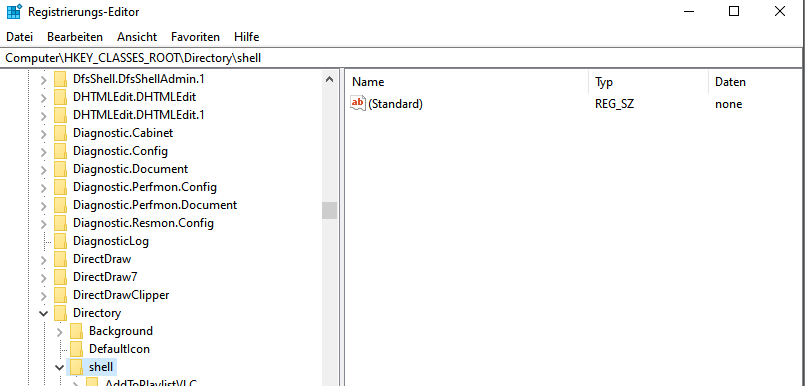Click the tree scrollbar up arrow
The image size is (805, 386).
[330, 80]
